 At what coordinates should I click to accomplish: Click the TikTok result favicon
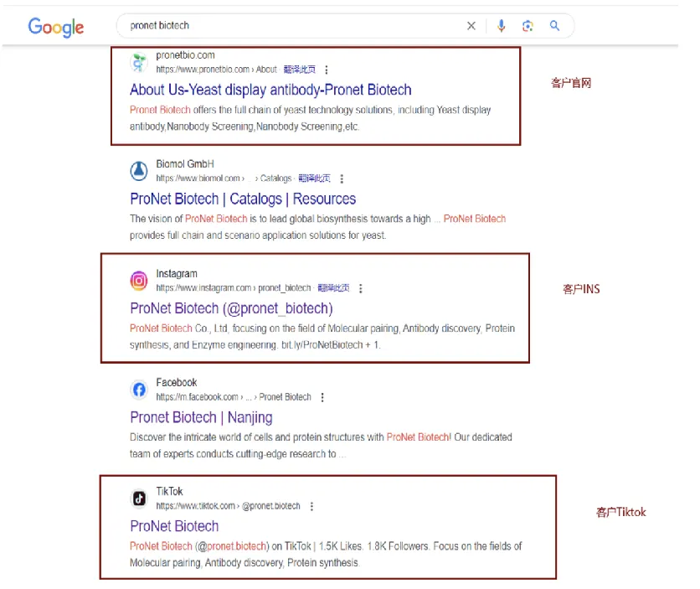pyautogui.click(x=139, y=499)
